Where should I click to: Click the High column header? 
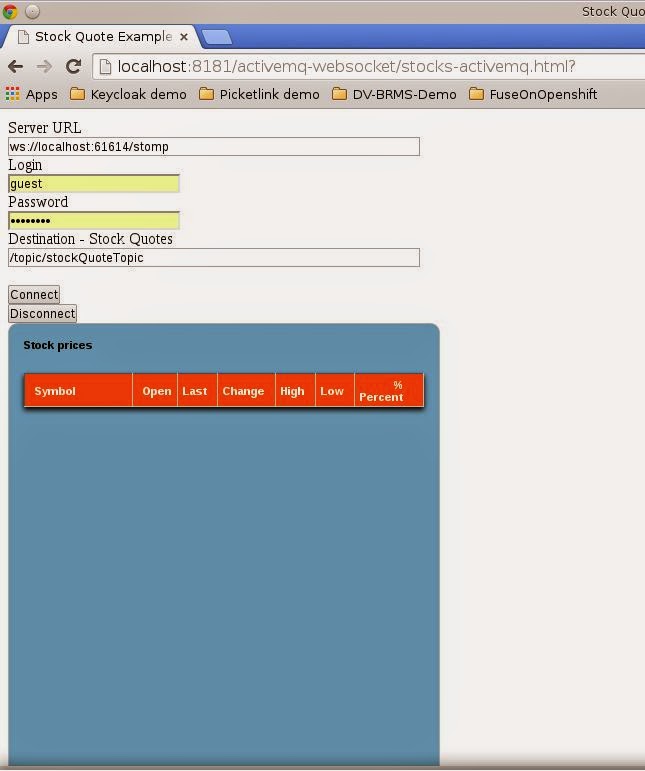coord(295,391)
